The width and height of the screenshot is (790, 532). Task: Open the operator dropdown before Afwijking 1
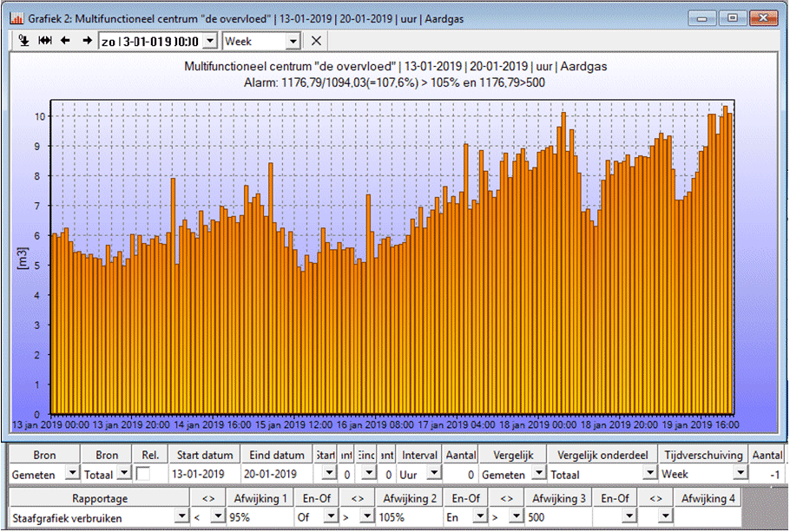coord(218,517)
